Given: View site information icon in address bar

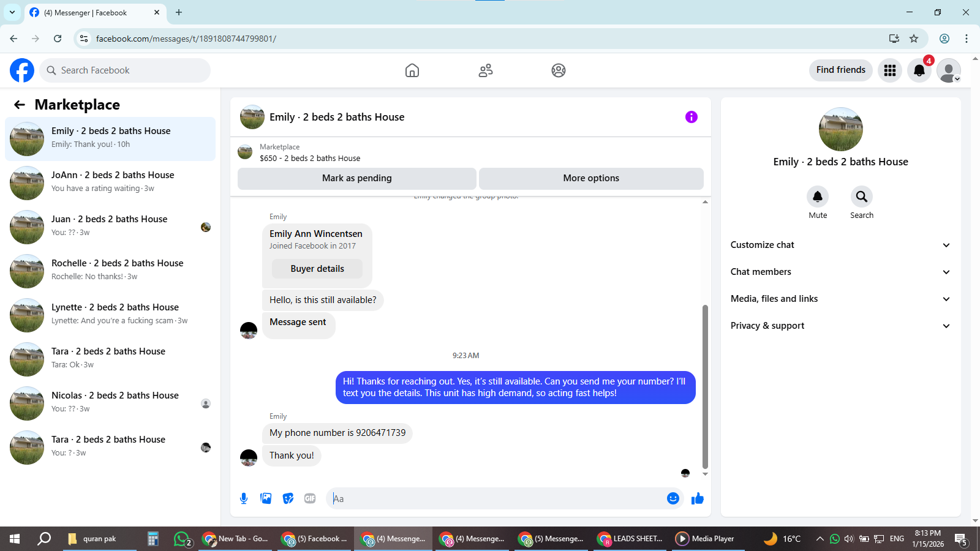Looking at the screenshot, I should click(84, 39).
